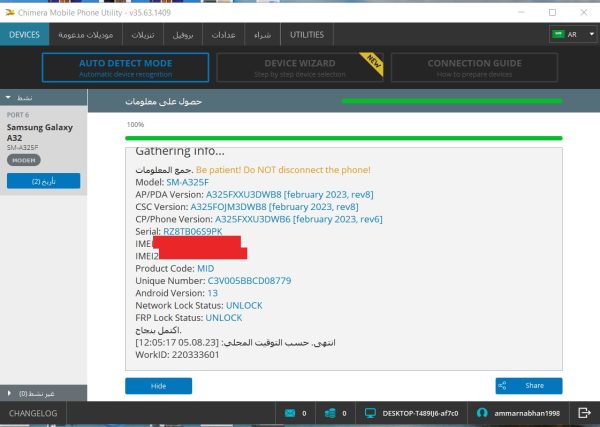
Task: Click the CSC version A325FOJM3DWB8
Action: [228, 207]
